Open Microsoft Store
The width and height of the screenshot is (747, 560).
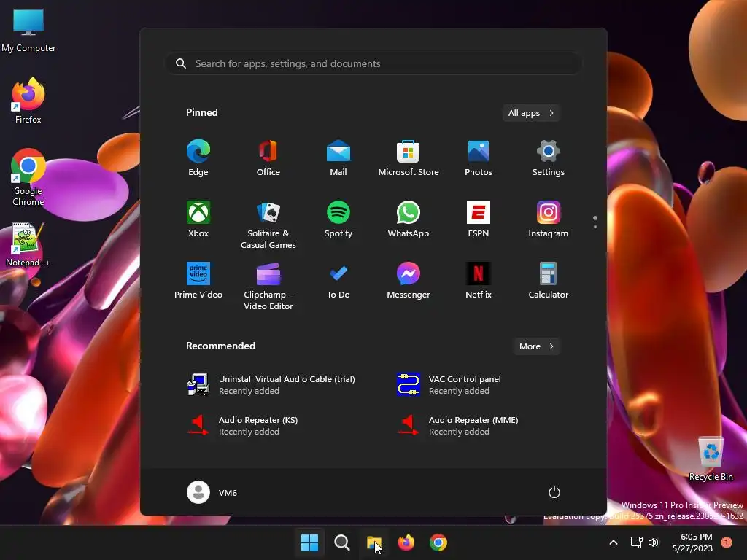(409, 158)
